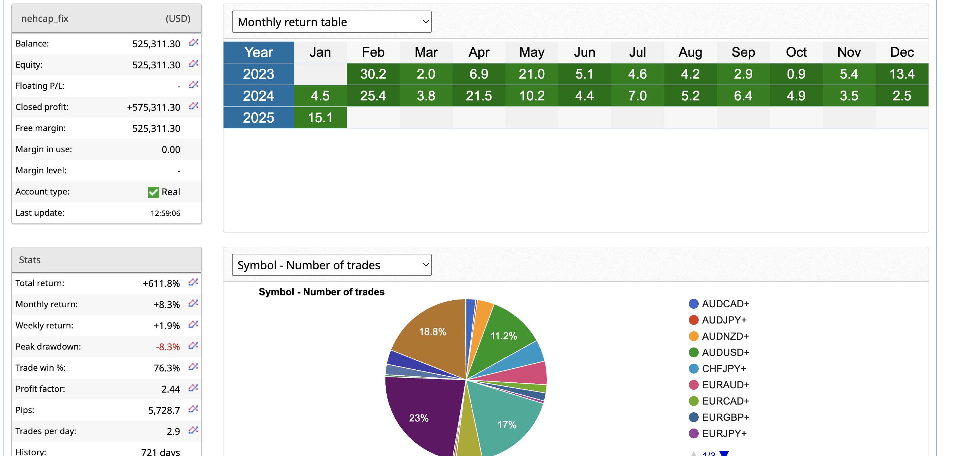Image resolution: width=980 pixels, height=456 pixels.
Task: Click the Closed profit chart icon
Action: click(193, 106)
